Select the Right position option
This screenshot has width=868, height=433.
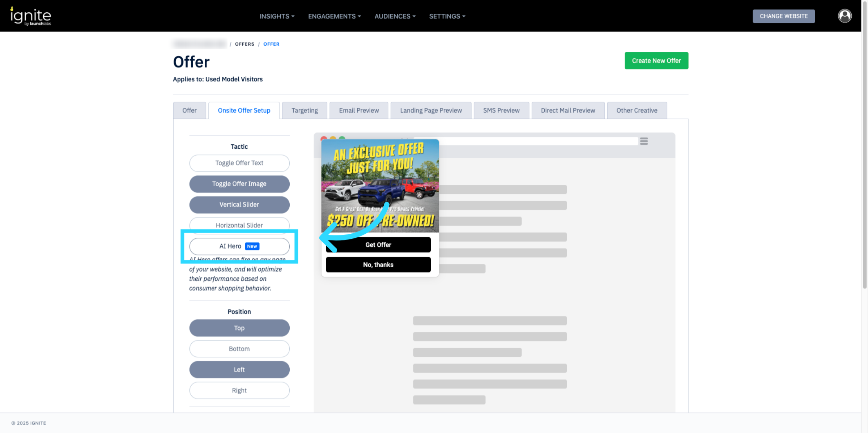click(239, 390)
